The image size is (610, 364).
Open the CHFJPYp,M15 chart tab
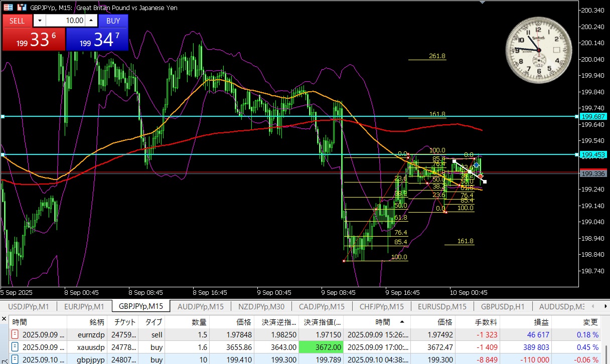(382, 306)
